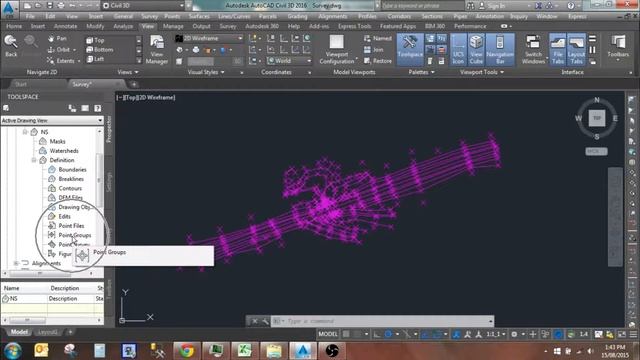Open the 2D Wireframe visual style dropdown
This screenshot has width=640, height=360.
[209, 38]
